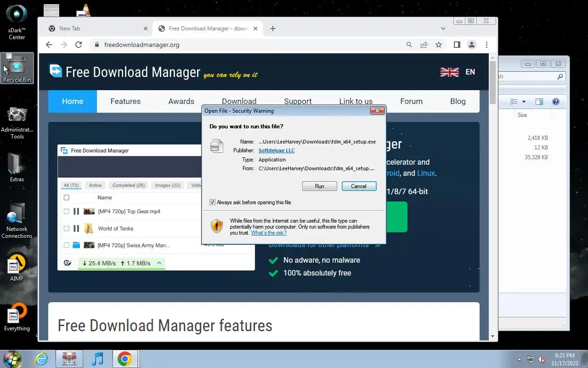Open the Extras desktop icon
Viewport: 588px width, 368px height.
[x=17, y=167]
